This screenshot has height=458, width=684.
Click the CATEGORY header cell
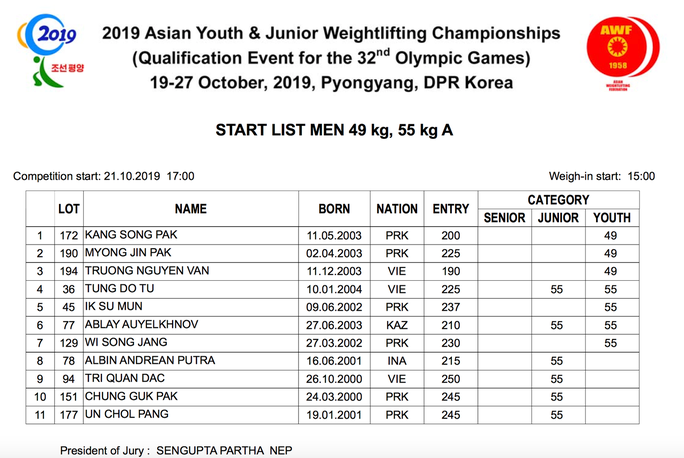558,200
